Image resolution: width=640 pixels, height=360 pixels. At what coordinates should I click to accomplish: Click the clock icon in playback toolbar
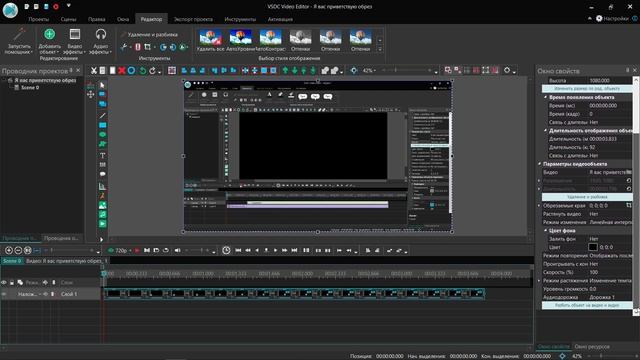tap(226, 250)
